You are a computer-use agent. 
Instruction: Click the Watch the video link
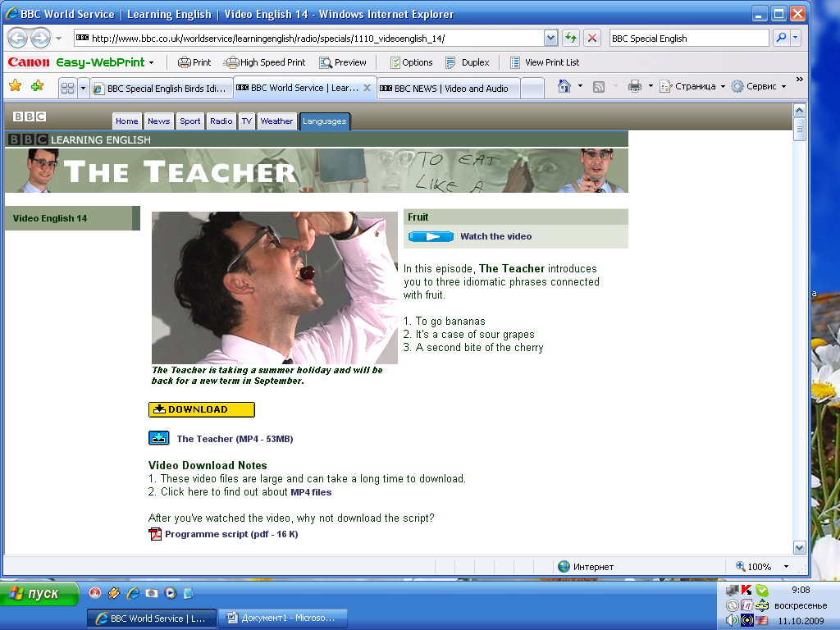[x=496, y=236]
